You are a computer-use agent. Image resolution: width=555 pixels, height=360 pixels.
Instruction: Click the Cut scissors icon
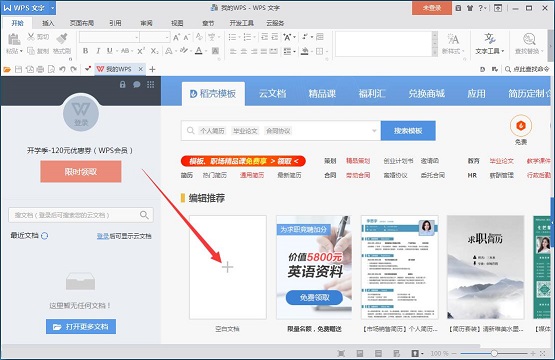[x=31, y=36]
